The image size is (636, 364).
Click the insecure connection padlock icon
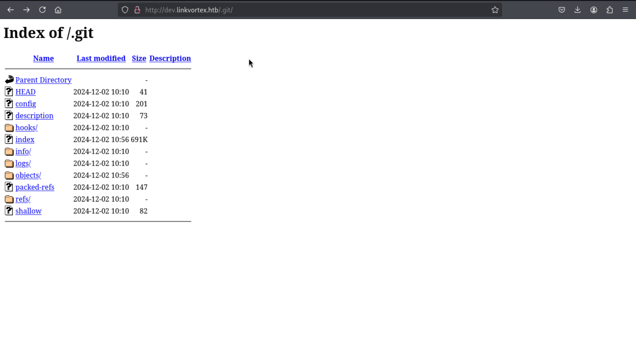pos(137,10)
